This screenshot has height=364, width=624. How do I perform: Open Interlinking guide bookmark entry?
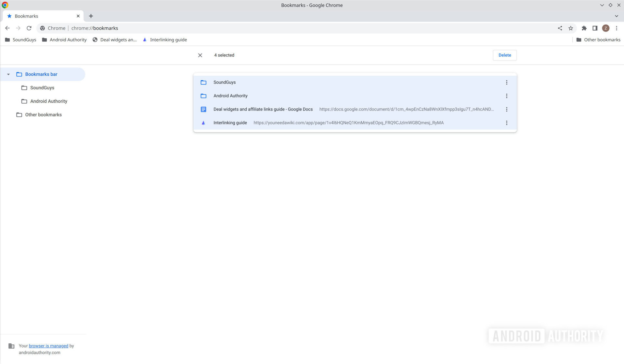pos(230,123)
